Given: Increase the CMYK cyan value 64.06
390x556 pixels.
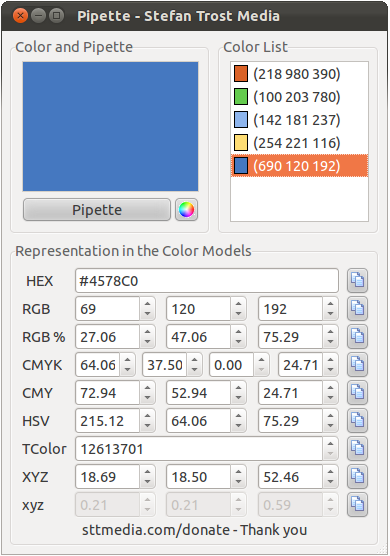Looking at the screenshot, I should point(128,360).
